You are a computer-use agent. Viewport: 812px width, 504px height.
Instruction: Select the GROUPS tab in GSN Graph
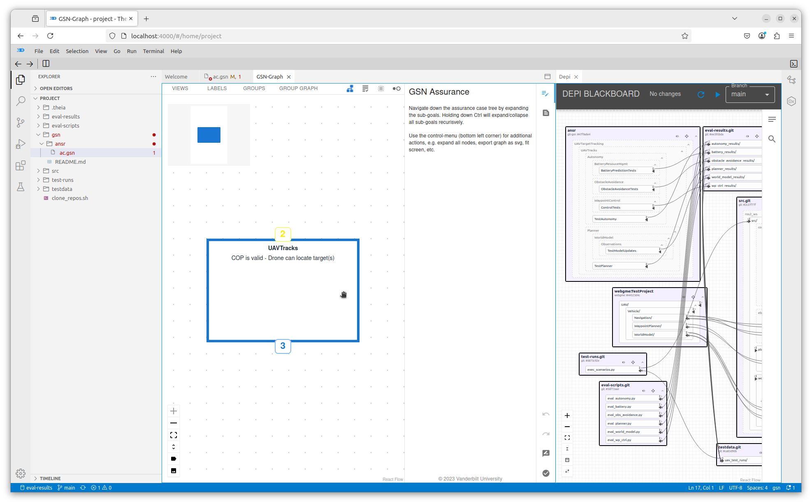(254, 88)
